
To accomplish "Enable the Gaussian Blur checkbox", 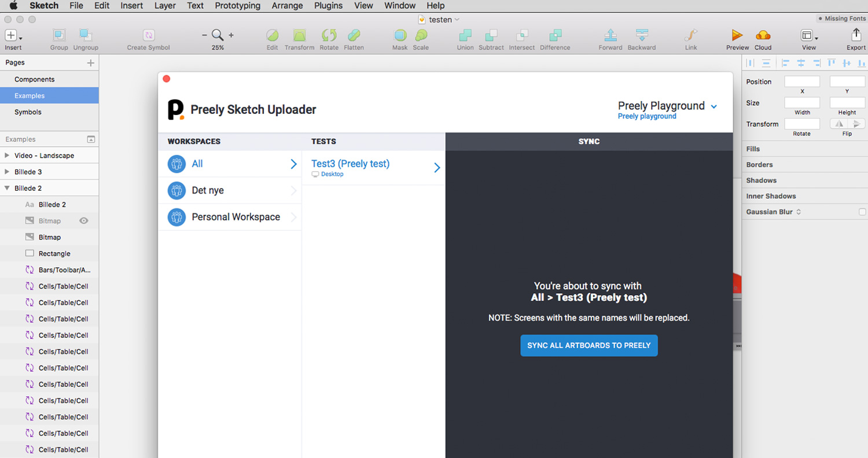I will point(863,212).
